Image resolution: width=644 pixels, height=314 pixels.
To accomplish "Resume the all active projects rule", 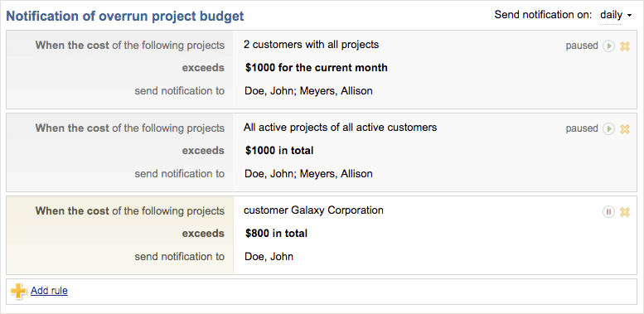I will coord(608,129).
